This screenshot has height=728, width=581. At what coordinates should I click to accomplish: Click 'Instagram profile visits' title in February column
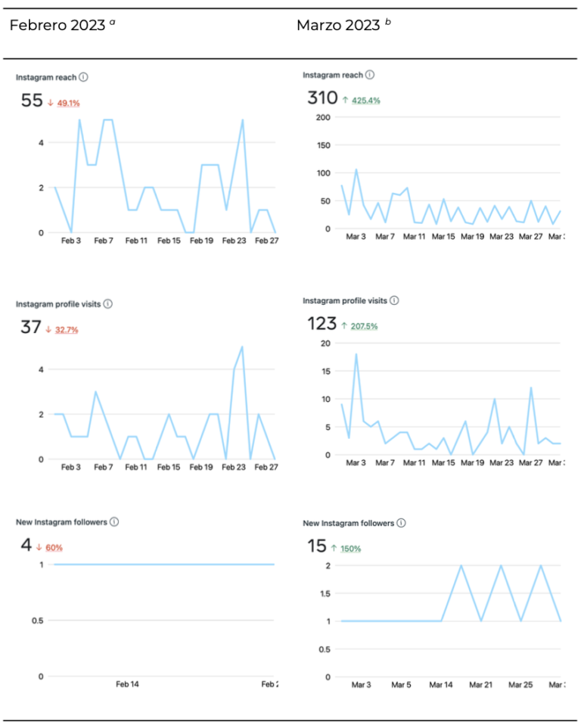[x=58, y=304]
